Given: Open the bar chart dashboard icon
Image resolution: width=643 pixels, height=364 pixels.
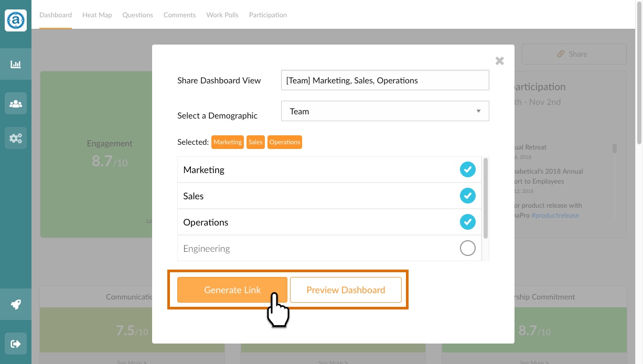Looking at the screenshot, I should click(x=16, y=64).
